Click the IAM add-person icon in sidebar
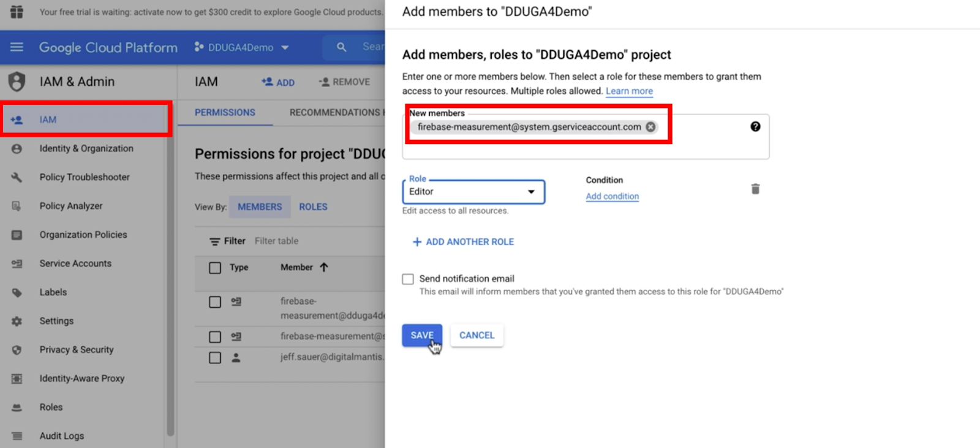 point(17,120)
